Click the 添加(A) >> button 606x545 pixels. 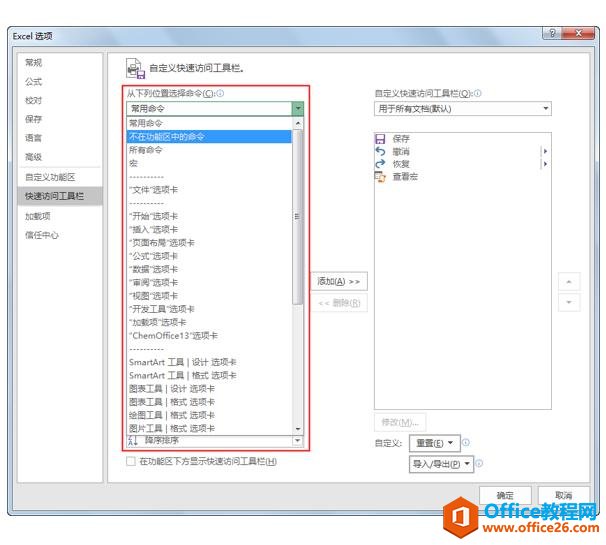pos(339,281)
